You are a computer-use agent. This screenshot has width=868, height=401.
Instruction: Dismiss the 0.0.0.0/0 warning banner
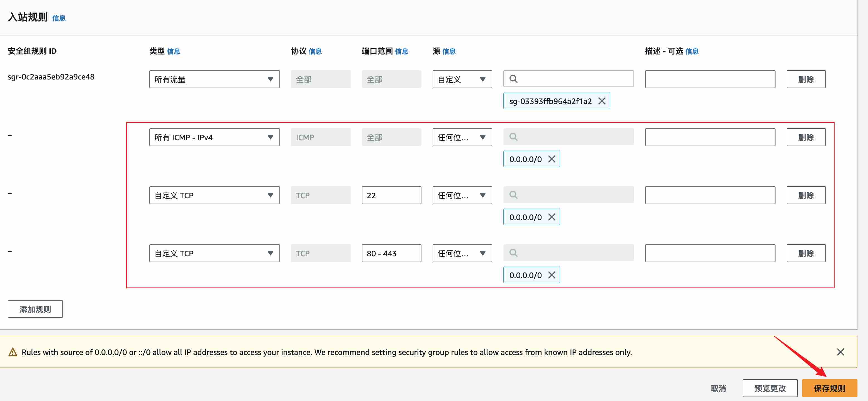840,352
